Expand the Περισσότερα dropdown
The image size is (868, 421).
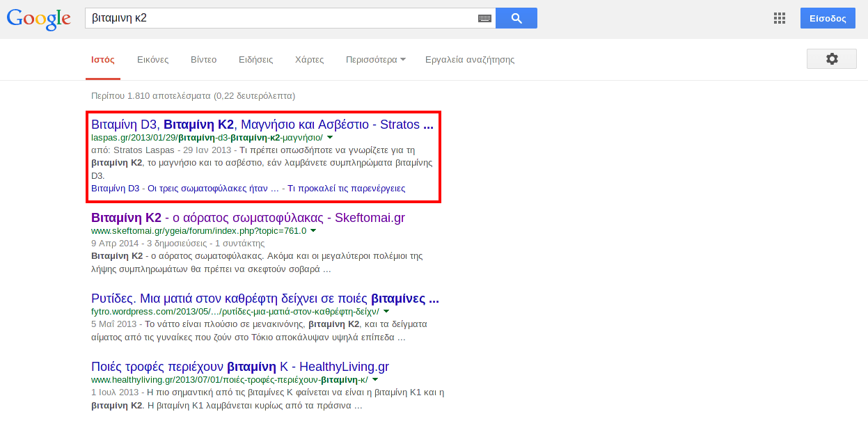coord(376,60)
